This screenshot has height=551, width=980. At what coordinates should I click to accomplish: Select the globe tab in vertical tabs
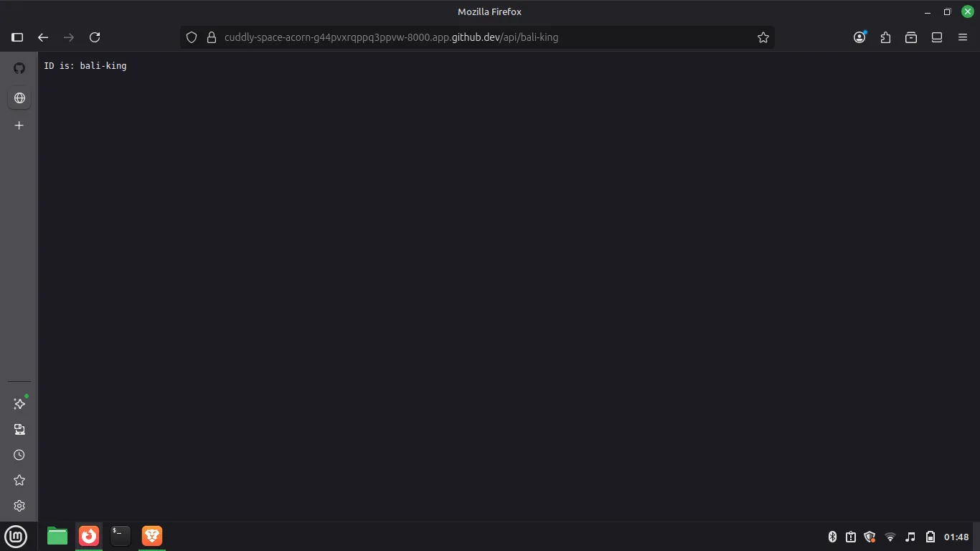pyautogui.click(x=19, y=98)
